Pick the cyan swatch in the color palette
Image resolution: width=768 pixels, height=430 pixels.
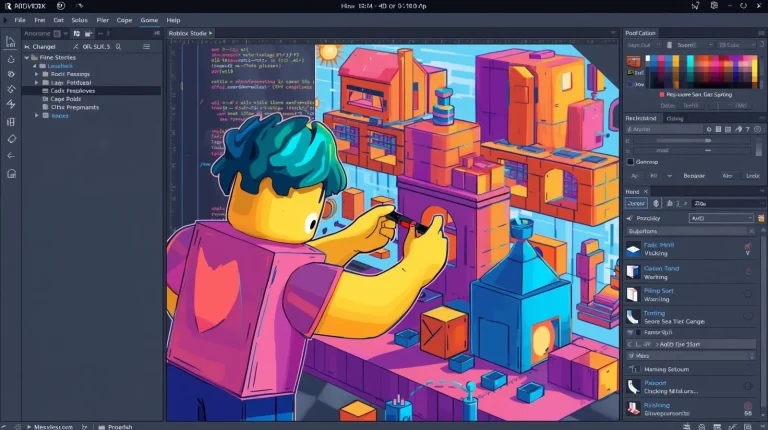[x=691, y=62]
